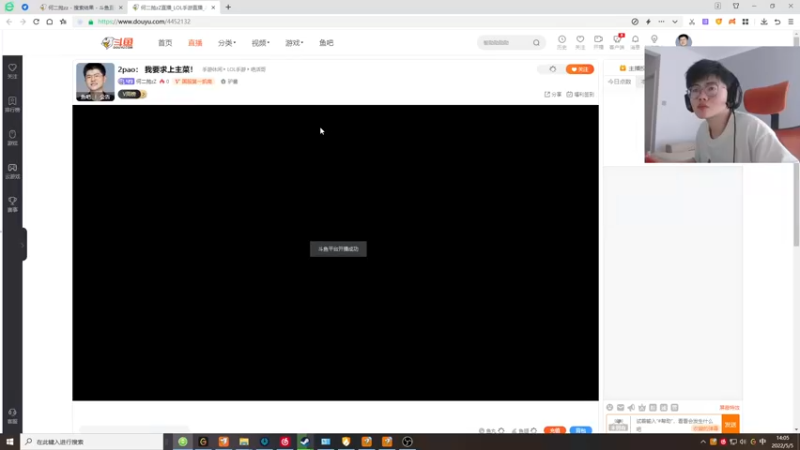Click the search magnifier icon
800x450 pixels.
pyautogui.click(x=536, y=43)
